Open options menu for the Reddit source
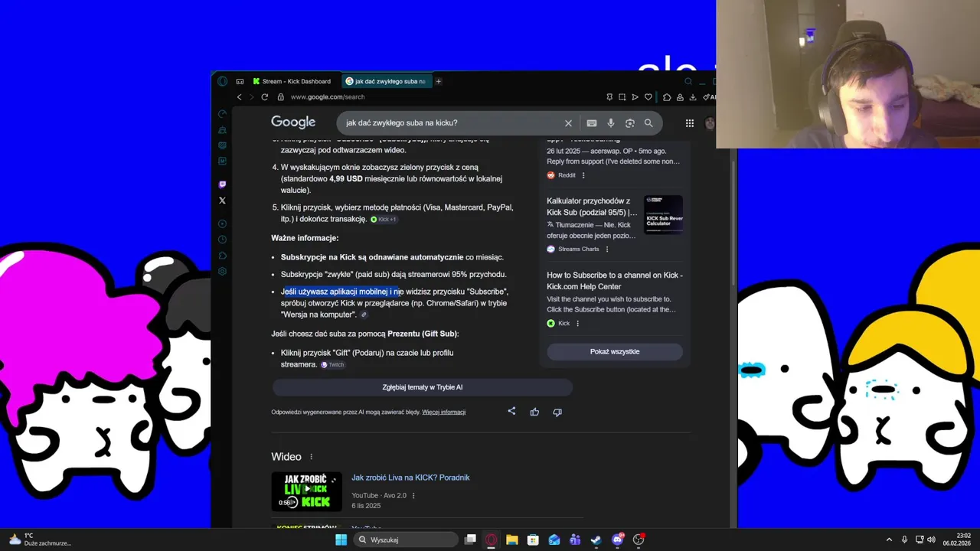This screenshot has height=551, width=980. click(583, 175)
